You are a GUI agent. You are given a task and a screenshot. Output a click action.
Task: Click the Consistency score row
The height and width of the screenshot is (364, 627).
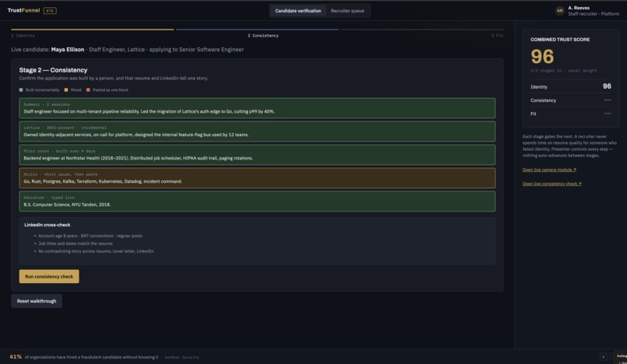tap(571, 100)
